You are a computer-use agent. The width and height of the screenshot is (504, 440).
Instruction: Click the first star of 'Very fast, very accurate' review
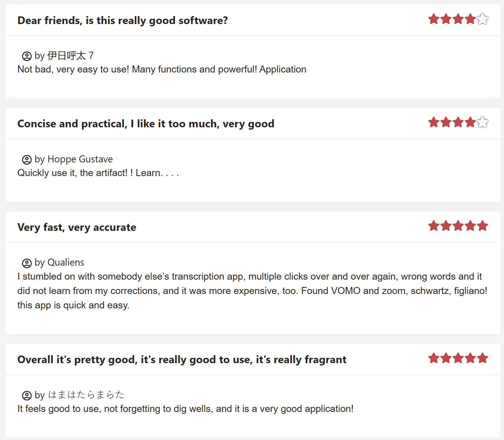pos(434,226)
